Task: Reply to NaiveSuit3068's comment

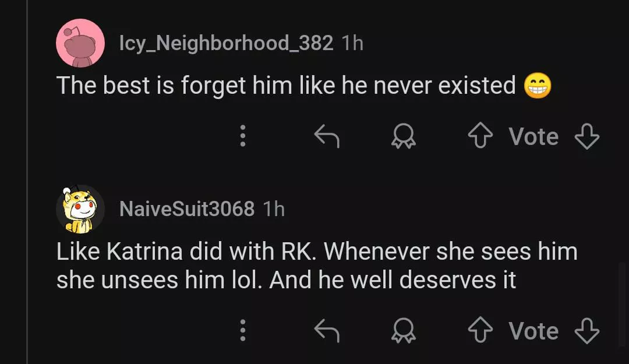Action: pos(327,330)
